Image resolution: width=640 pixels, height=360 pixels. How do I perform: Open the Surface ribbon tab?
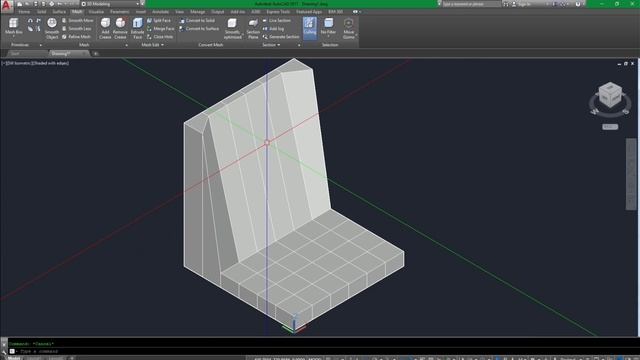pyautogui.click(x=59, y=12)
